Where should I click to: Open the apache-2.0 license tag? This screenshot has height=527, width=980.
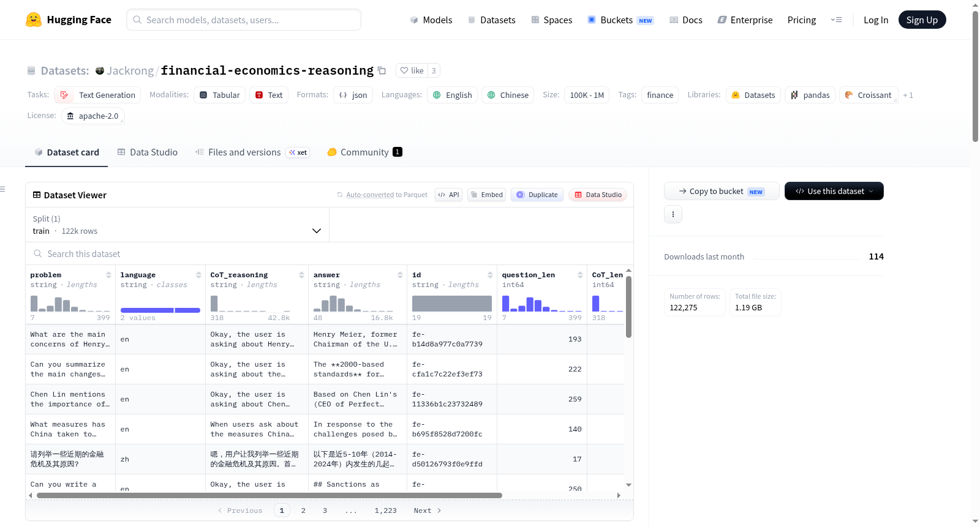point(93,116)
